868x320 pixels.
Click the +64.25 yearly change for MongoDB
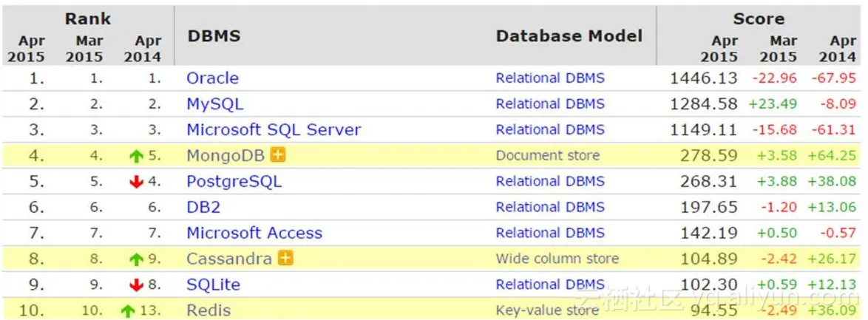[832, 156]
